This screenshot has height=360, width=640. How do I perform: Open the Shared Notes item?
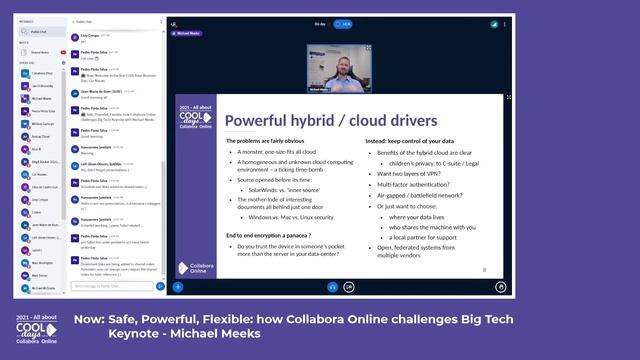(x=42, y=52)
